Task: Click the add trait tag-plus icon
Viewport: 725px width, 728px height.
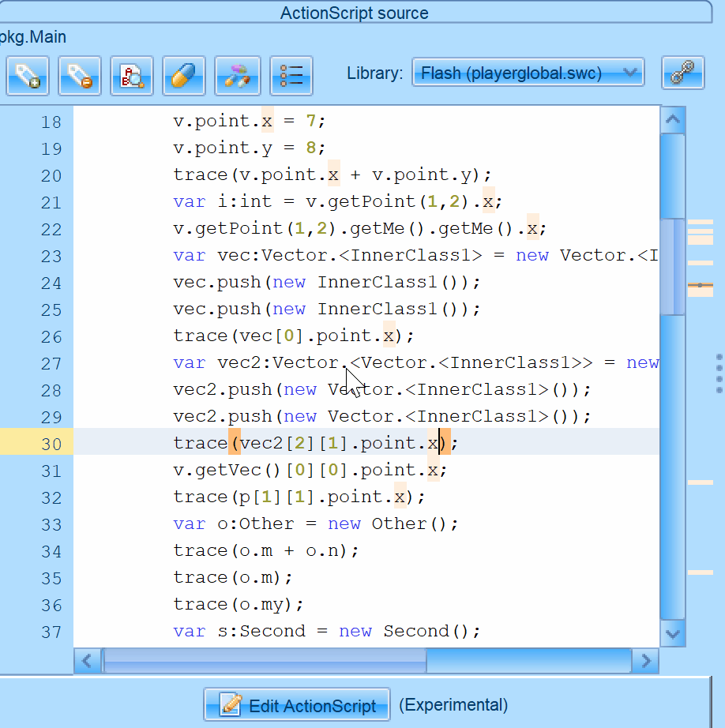Action: coord(28,76)
